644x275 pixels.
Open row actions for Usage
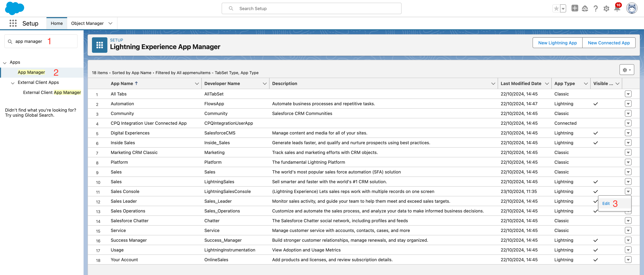(x=628, y=250)
